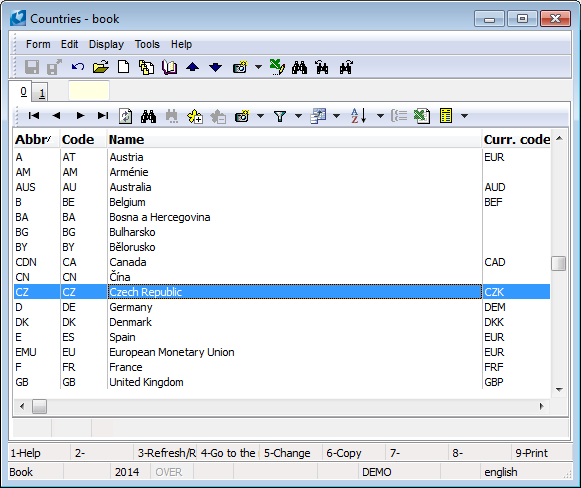The height and width of the screenshot is (488, 581).
Task: Sort by the Curr. code column header
Action: (x=517, y=139)
